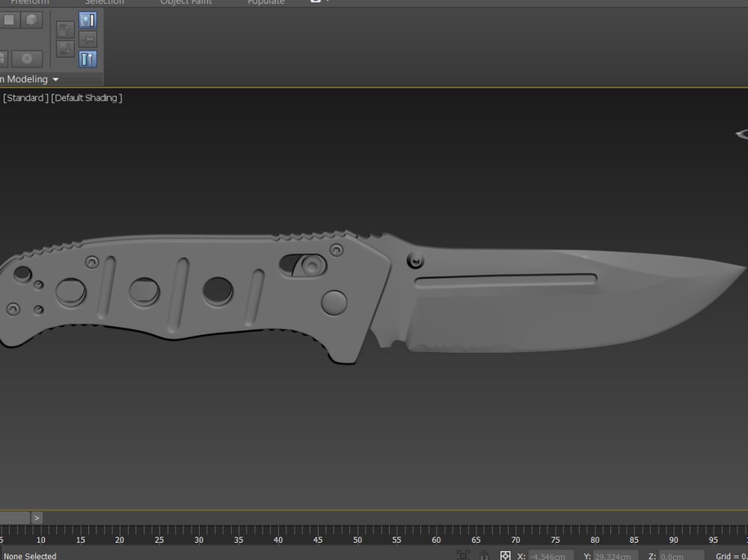This screenshot has width=748, height=560.
Task: Click the None Selected status text
Action: point(30,556)
